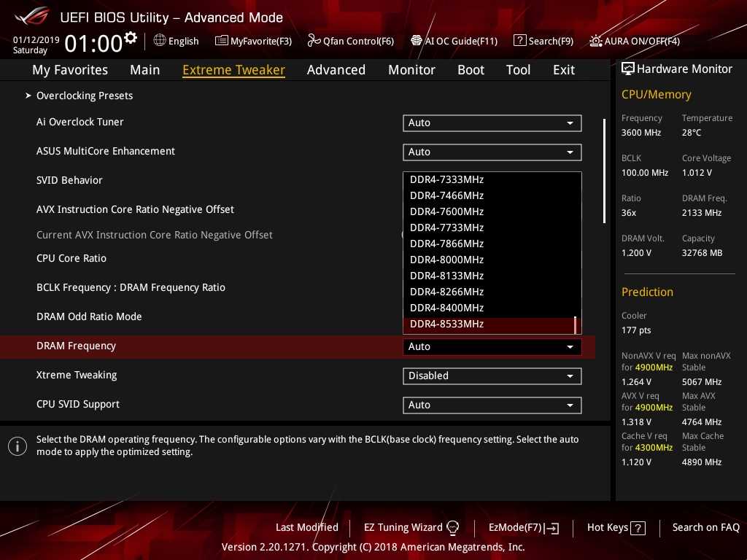Click the settings gear icon beside clock
Screen dimensions: 747x560
click(131, 37)
